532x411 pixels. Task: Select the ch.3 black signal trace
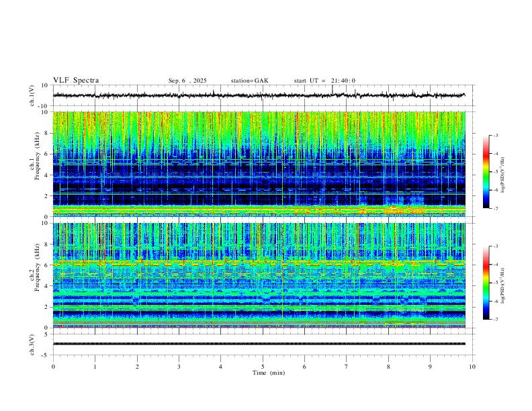pyautogui.click(x=259, y=344)
